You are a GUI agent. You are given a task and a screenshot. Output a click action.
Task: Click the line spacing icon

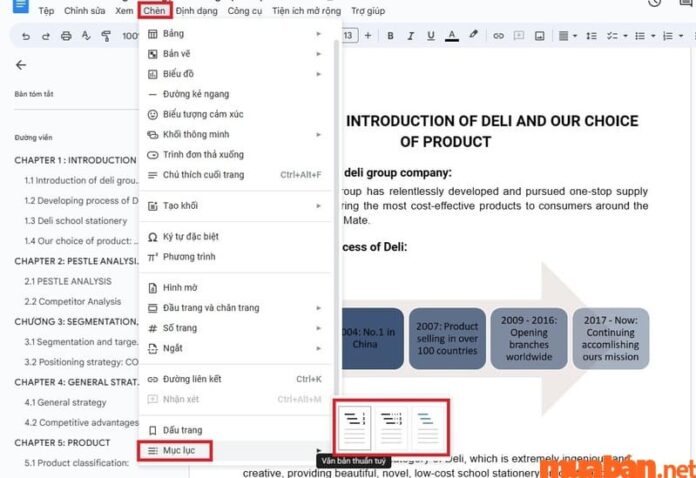(x=591, y=36)
